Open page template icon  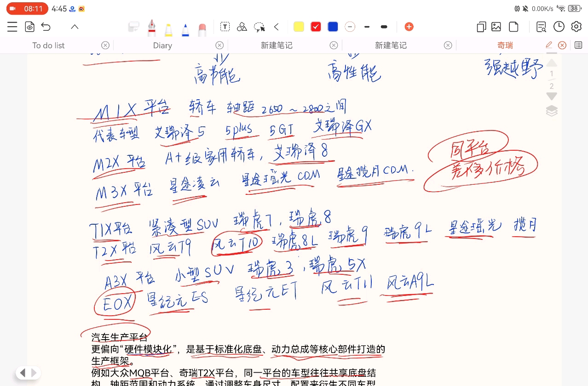[x=513, y=27]
